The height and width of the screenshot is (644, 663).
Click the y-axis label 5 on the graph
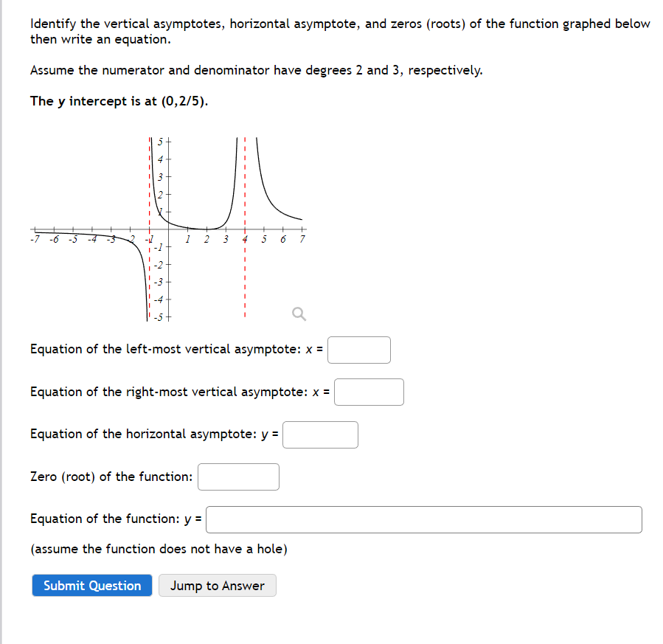(x=159, y=141)
